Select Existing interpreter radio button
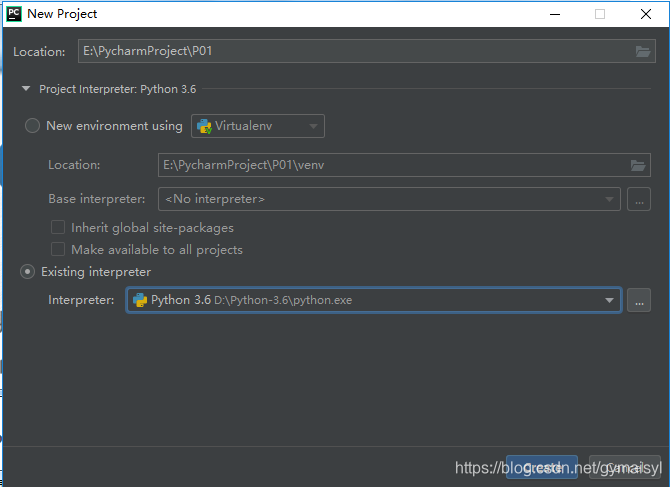This screenshot has width=672, height=487. click(27, 272)
